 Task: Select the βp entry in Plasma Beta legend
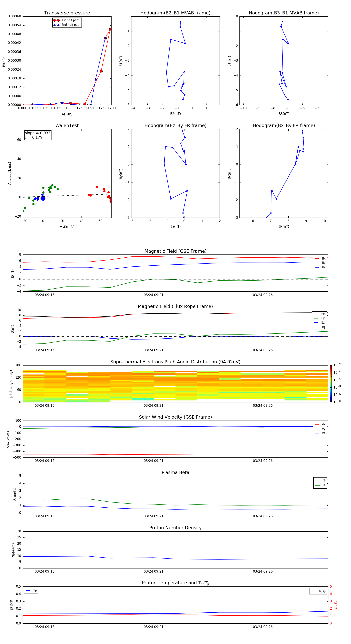point(320,480)
